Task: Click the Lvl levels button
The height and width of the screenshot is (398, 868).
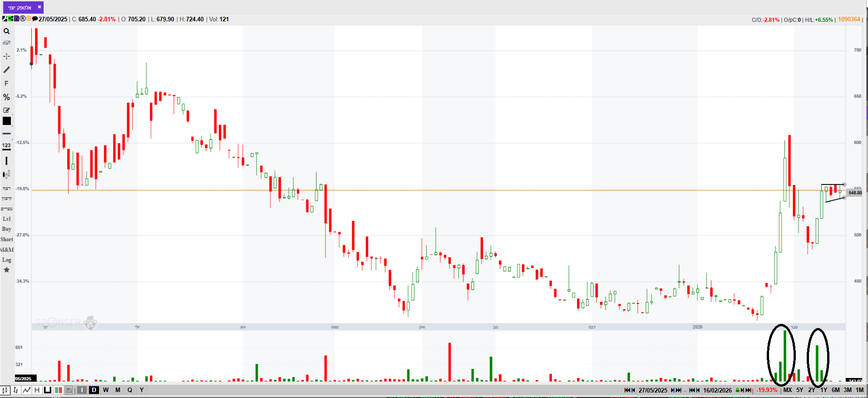Action: tap(6, 219)
